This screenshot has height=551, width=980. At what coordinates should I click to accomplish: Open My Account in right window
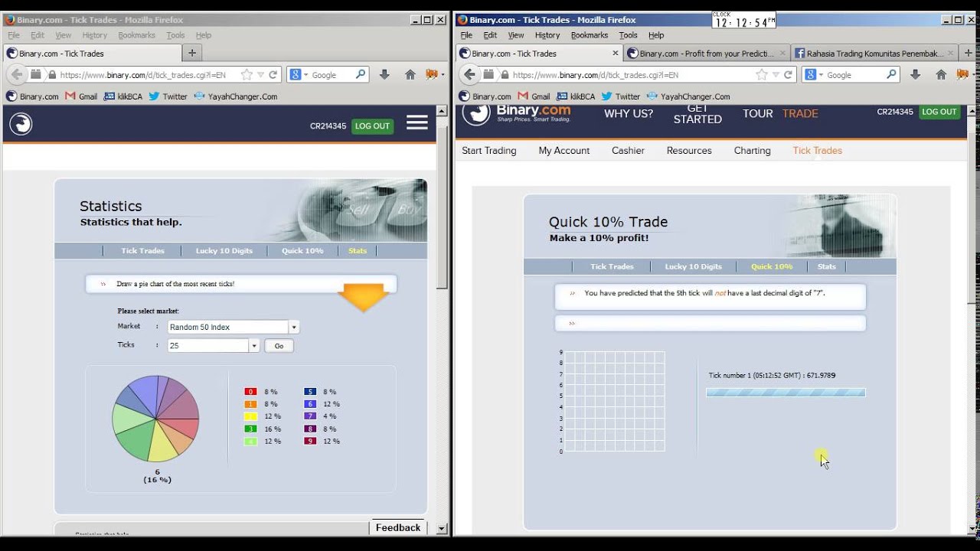coord(564,151)
